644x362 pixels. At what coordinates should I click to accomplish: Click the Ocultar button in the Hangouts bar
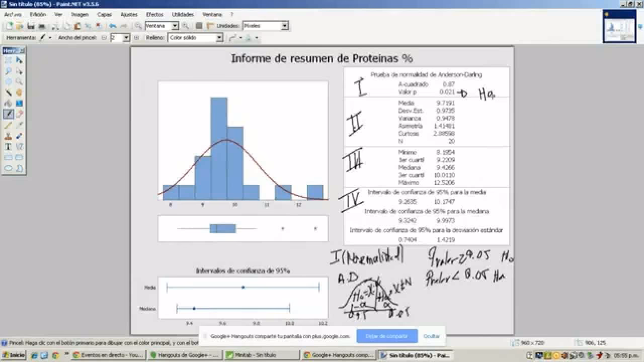tap(432, 336)
